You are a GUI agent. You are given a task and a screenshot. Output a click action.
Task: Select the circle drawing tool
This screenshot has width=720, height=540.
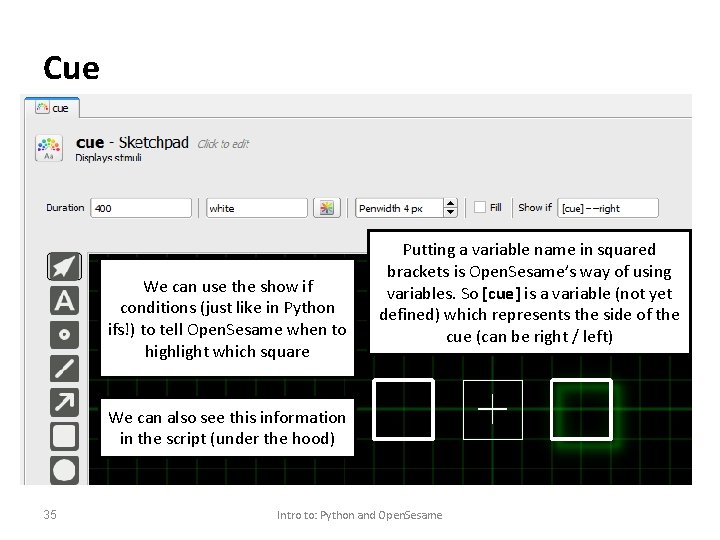click(64, 470)
